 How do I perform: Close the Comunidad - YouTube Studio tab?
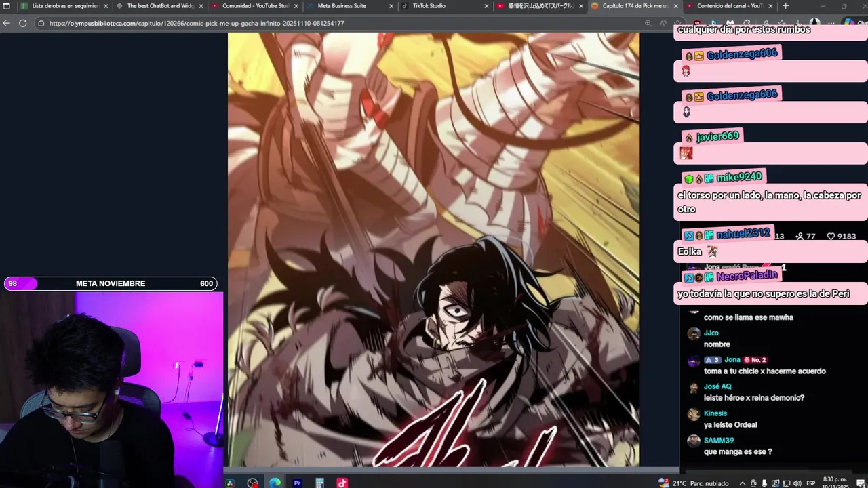[x=296, y=6]
